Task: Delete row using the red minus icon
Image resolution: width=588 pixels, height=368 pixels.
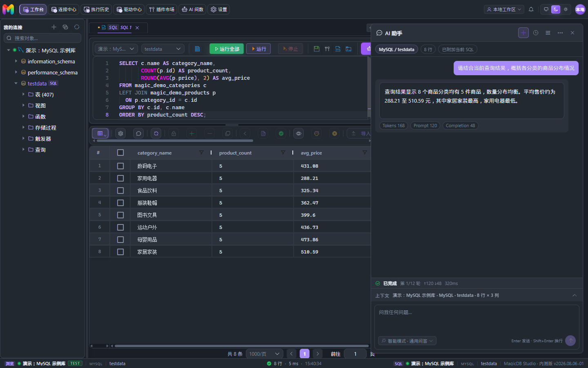Action: [209, 133]
